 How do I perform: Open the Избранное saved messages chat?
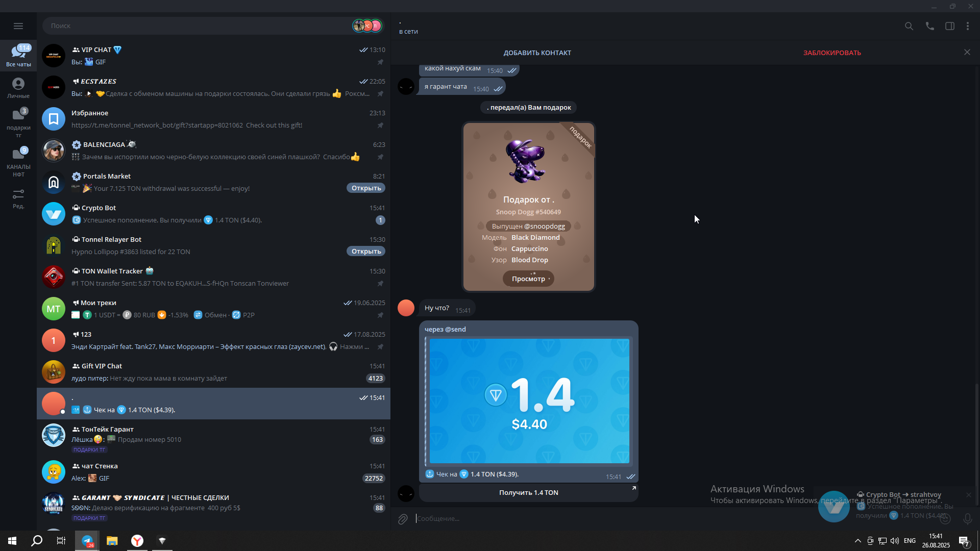point(213,119)
